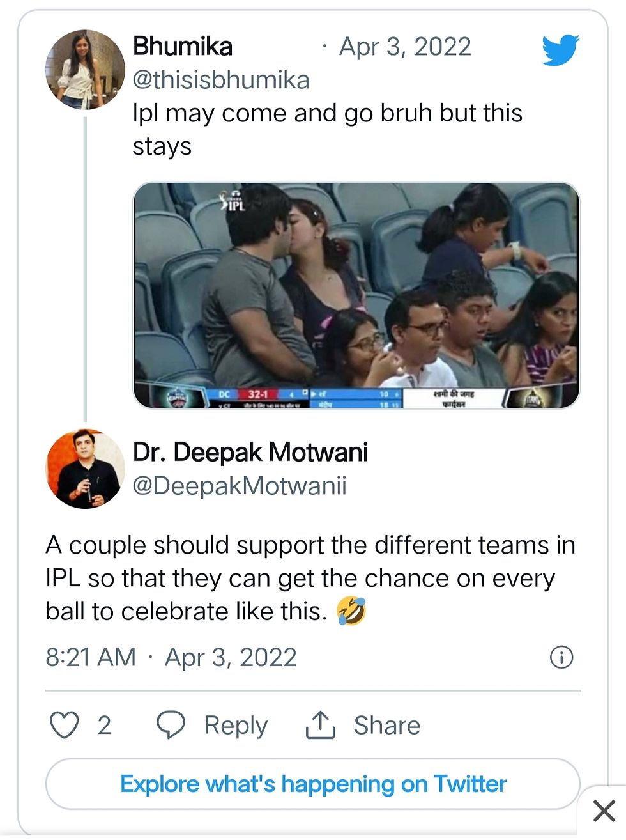Image resolution: width=626 pixels, height=840 pixels.
Task: Open the @DeepakMotwanii handle link
Action: pos(240,485)
